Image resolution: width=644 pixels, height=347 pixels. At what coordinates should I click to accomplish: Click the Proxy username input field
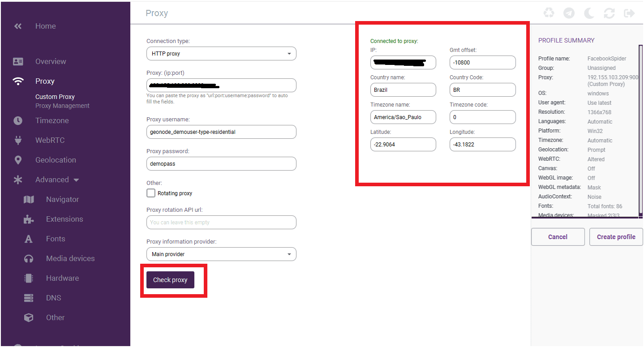coord(221,132)
